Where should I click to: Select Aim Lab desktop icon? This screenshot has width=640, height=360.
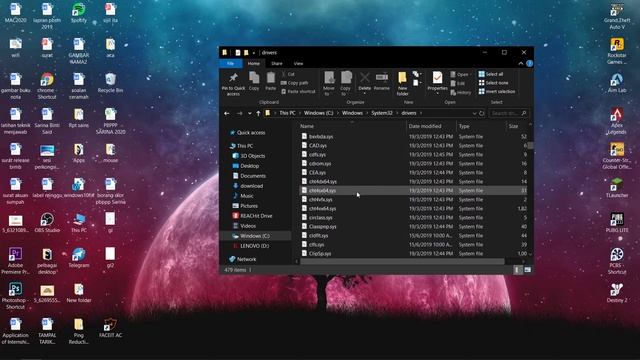pos(617,83)
